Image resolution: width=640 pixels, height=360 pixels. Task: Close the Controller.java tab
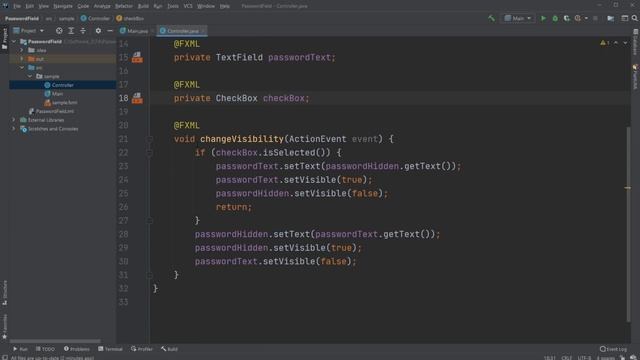tap(203, 31)
